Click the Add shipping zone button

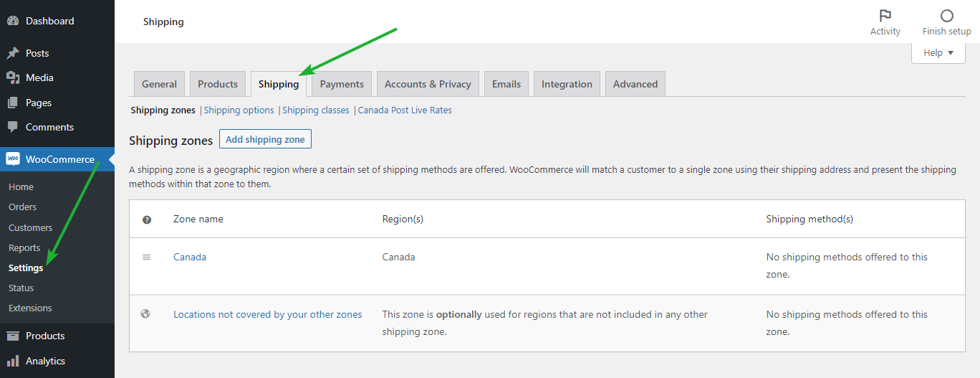pos(265,139)
